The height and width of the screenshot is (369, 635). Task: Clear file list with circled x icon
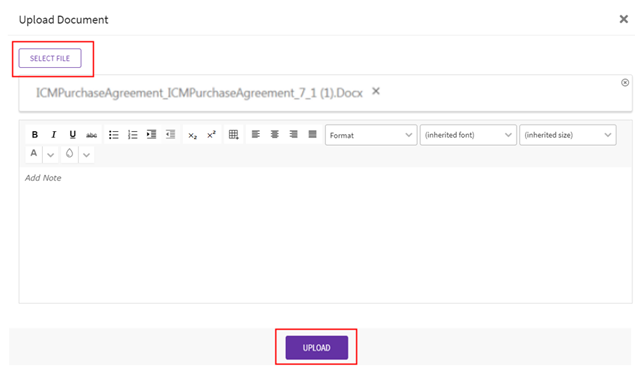[x=625, y=83]
